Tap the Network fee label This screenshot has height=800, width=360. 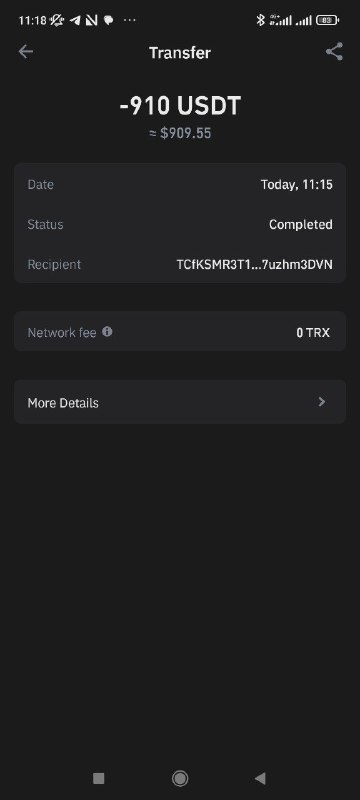[x=62, y=333]
